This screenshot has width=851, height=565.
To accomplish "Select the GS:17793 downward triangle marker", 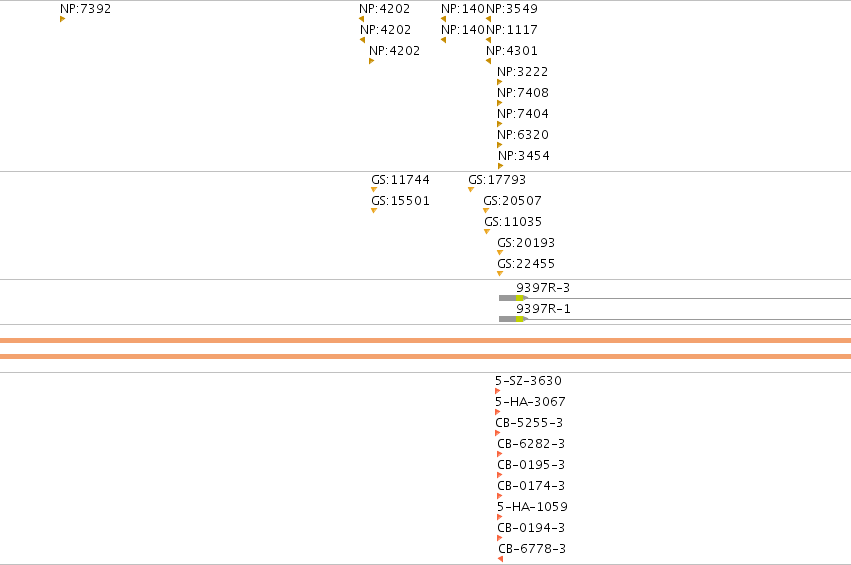I will [x=471, y=189].
